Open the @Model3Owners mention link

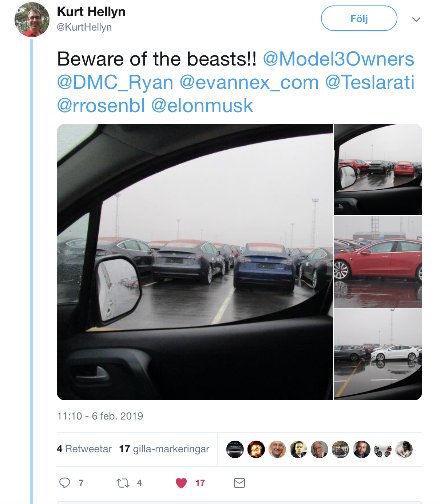click(338, 59)
